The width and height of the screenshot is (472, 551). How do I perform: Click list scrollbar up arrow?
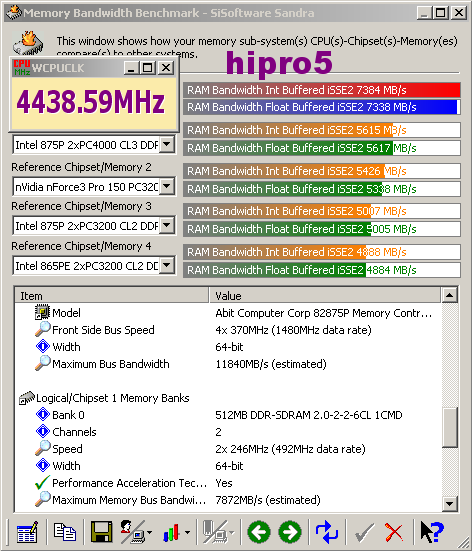pos(450,295)
